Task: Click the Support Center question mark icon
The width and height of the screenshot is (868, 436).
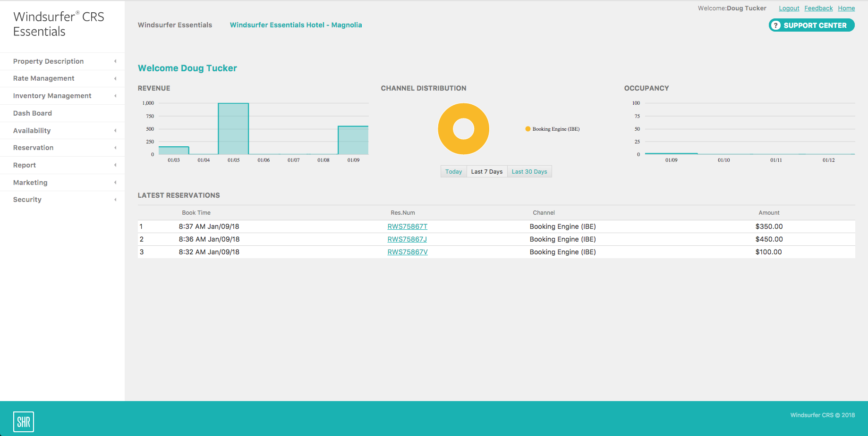Action: click(x=776, y=25)
